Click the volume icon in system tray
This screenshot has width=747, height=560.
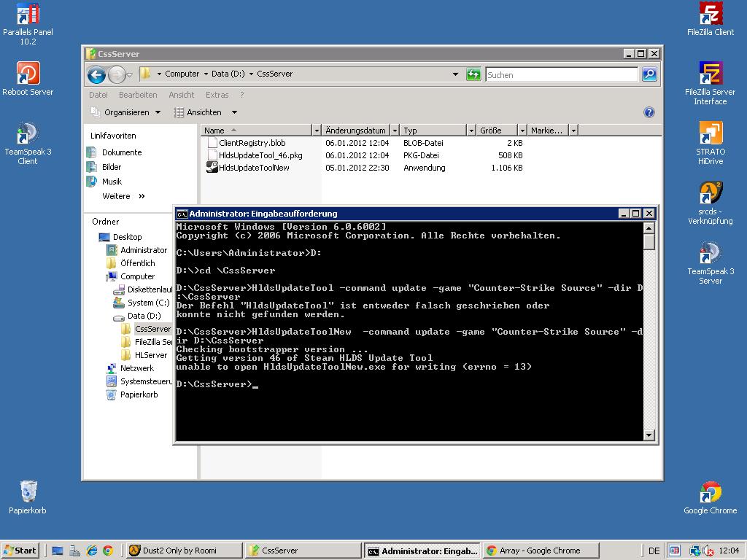(x=708, y=551)
